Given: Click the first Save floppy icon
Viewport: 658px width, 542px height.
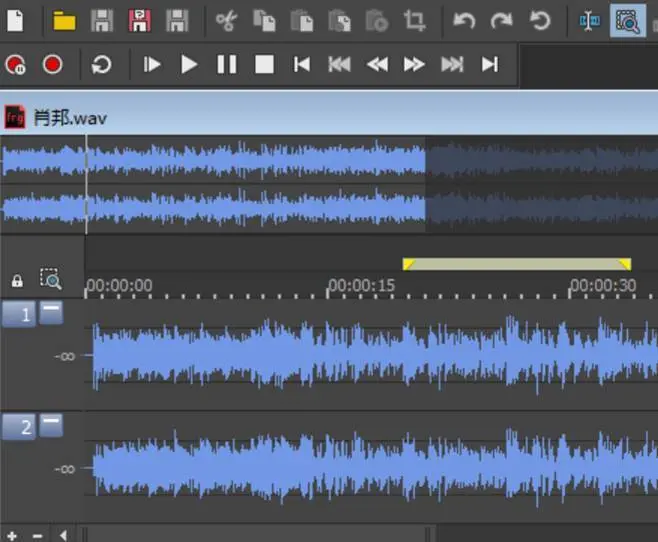Looking at the screenshot, I should [x=102, y=21].
